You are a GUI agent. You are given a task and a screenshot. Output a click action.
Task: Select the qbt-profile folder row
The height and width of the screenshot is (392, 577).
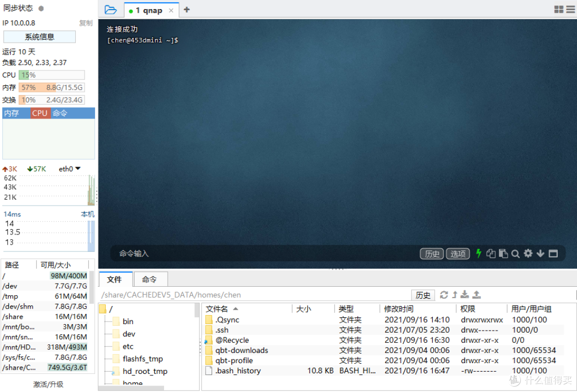[384, 360]
